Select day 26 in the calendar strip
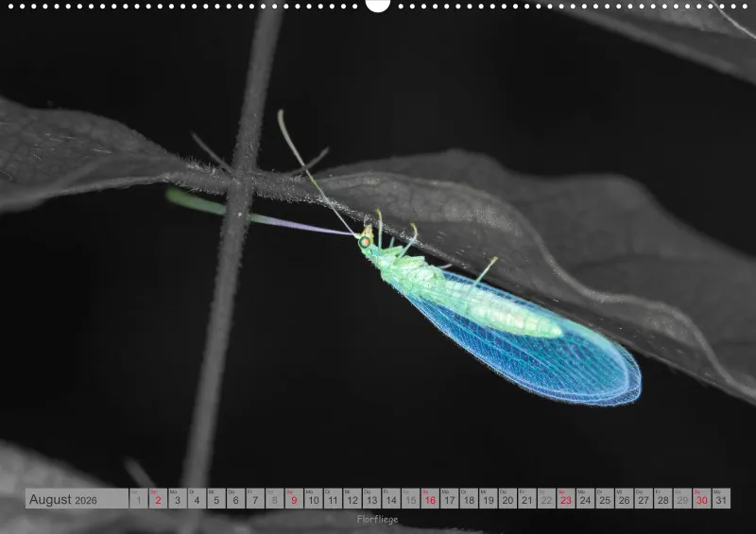This screenshot has height=534, width=756. pyautogui.click(x=625, y=498)
